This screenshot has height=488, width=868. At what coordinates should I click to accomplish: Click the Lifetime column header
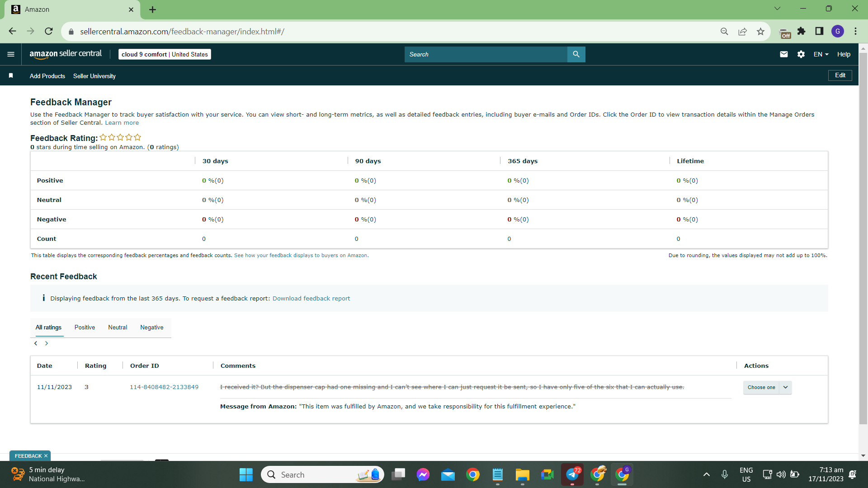[690, 161]
